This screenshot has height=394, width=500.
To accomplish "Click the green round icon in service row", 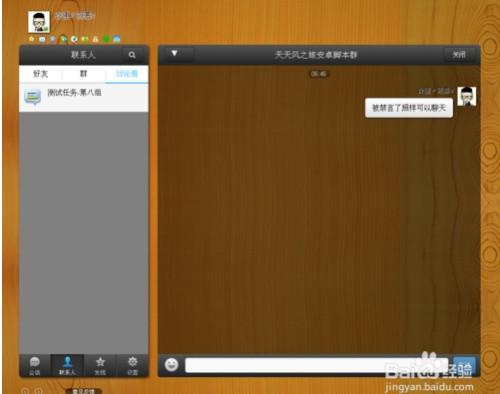I will pyautogui.click(x=106, y=39).
